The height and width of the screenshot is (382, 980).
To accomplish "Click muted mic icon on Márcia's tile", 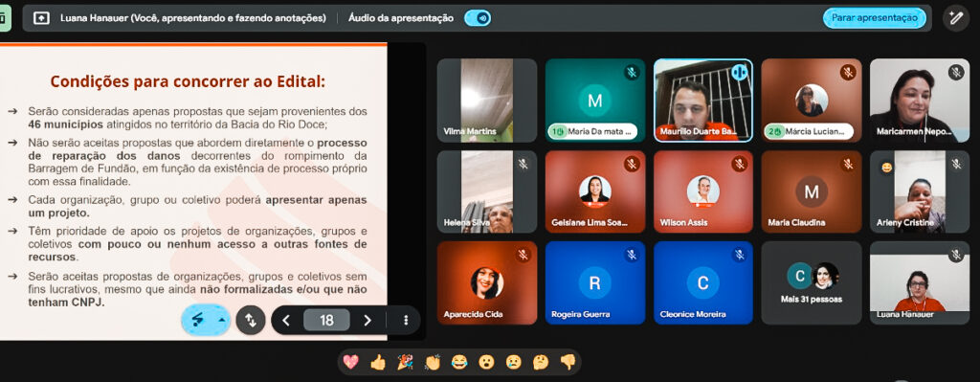I will pos(848,73).
